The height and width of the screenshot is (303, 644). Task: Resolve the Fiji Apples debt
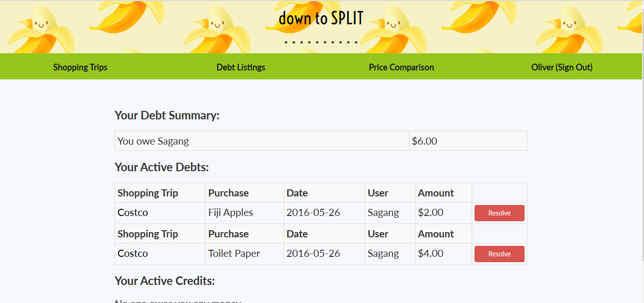point(499,213)
